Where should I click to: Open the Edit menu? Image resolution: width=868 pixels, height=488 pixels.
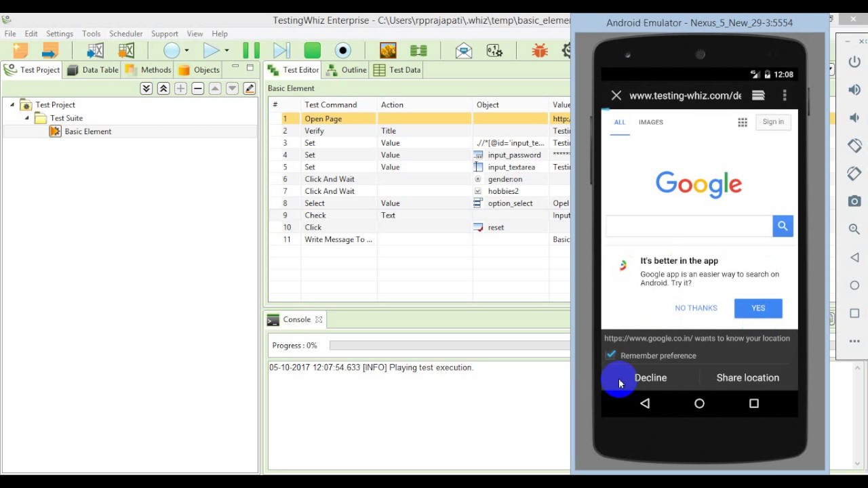pos(31,33)
